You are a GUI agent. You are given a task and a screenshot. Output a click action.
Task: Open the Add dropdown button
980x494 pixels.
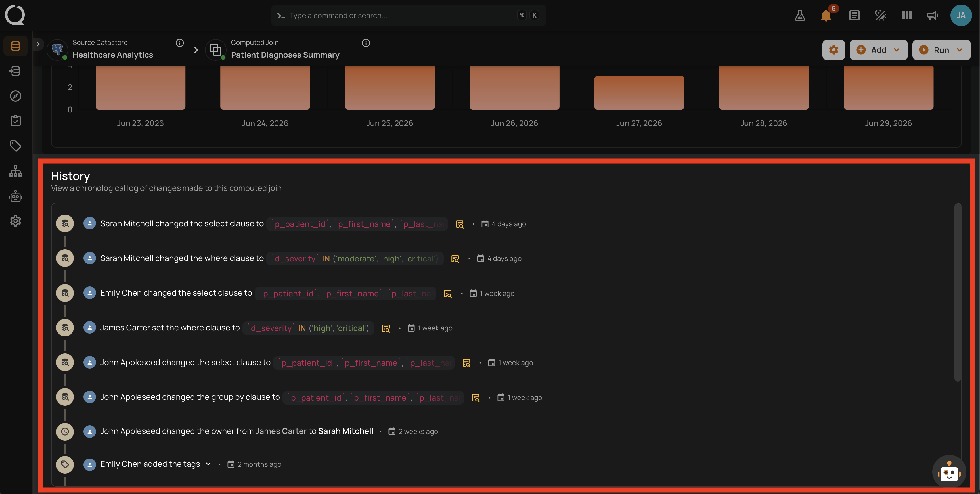(x=878, y=50)
